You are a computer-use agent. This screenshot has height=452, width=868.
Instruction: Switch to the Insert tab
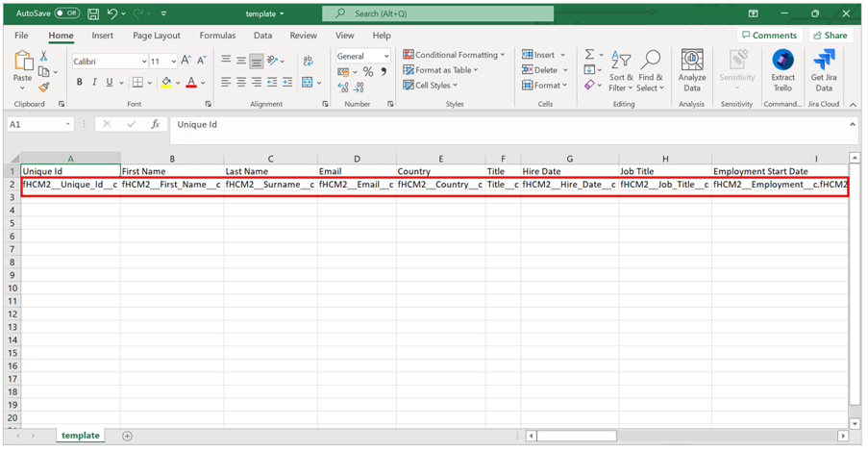tap(103, 36)
